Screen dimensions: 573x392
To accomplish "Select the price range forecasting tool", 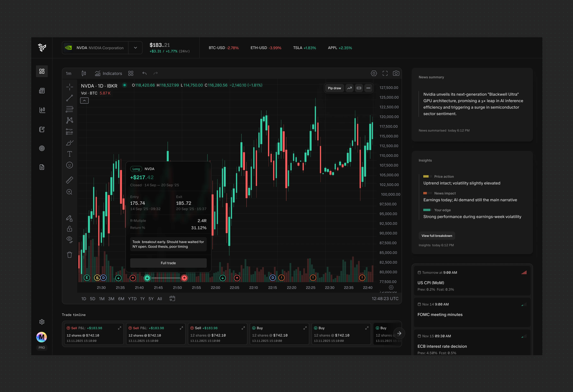I will point(70,131).
